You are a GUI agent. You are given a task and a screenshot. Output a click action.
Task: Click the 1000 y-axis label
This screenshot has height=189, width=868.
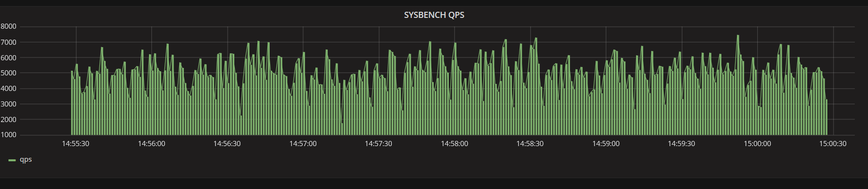[8, 135]
